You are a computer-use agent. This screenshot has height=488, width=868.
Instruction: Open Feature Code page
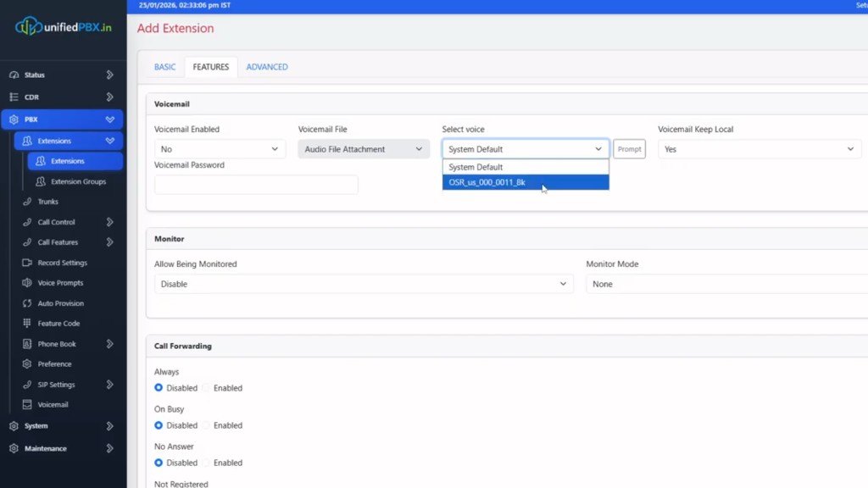pyautogui.click(x=58, y=323)
